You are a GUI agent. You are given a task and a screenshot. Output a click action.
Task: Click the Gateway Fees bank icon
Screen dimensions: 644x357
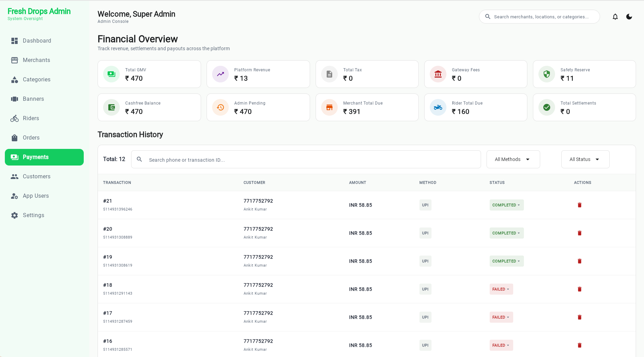click(438, 74)
